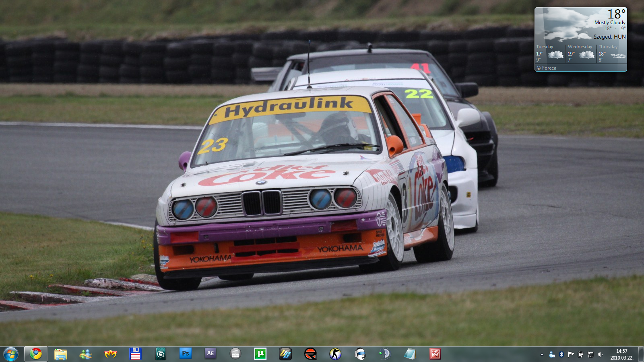Open the network connection tray icon

(x=590, y=354)
